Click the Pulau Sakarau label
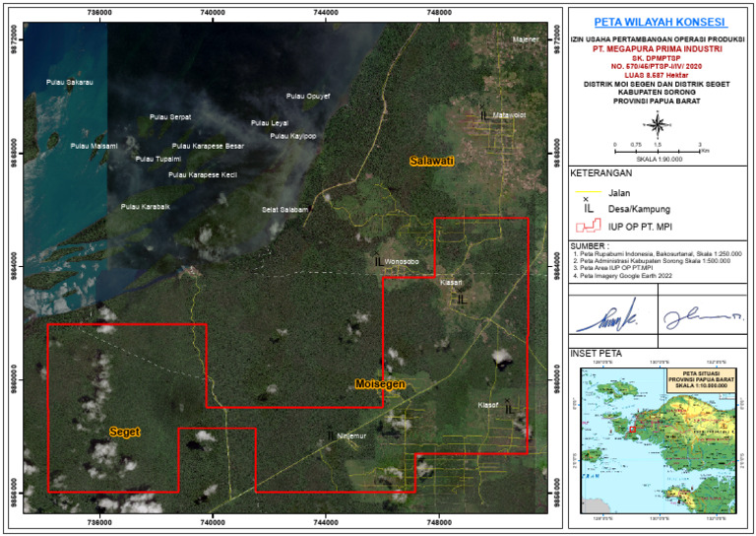This screenshot has width=756, height=536. tap(70, 83)
